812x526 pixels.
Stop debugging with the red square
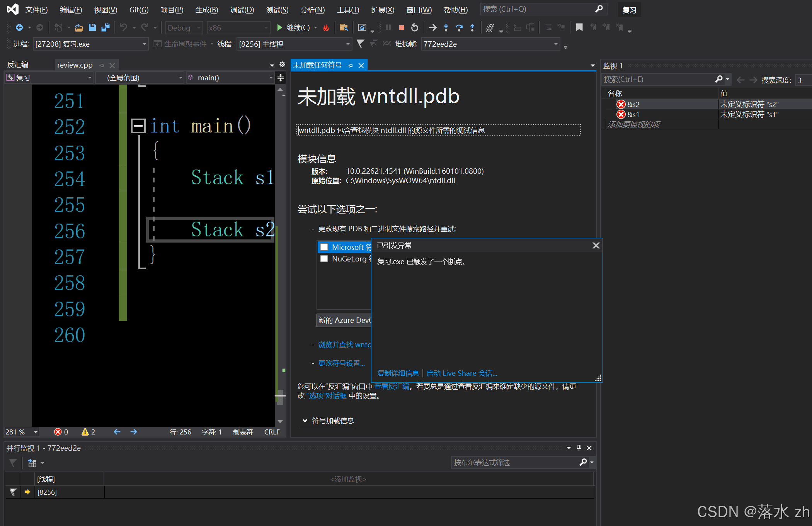click(402, 27)
